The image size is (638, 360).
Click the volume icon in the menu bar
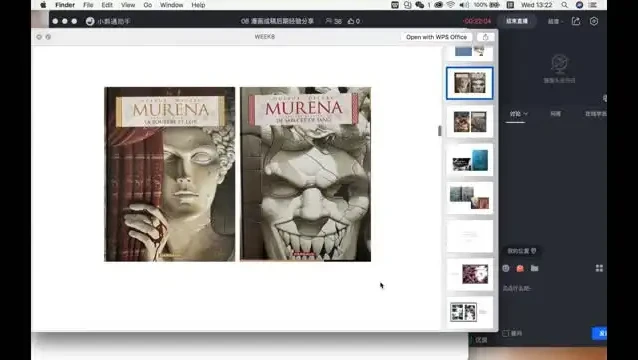coord(464,5)
